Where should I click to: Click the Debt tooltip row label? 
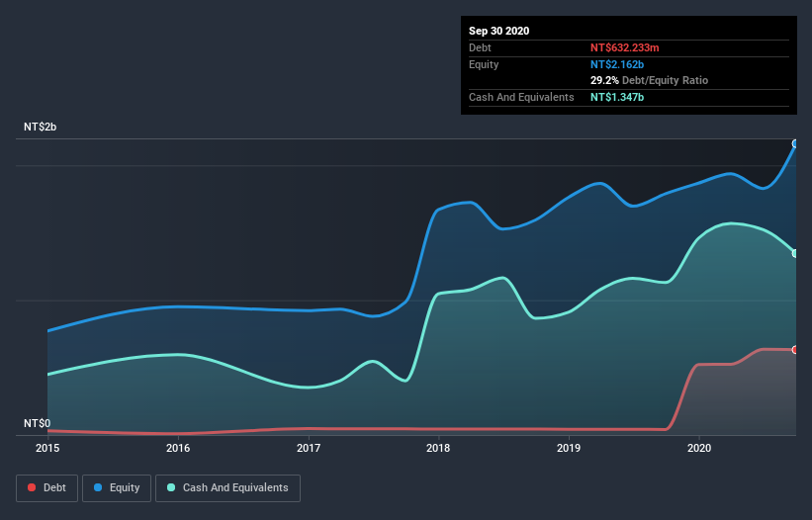[x=480, y=47]
